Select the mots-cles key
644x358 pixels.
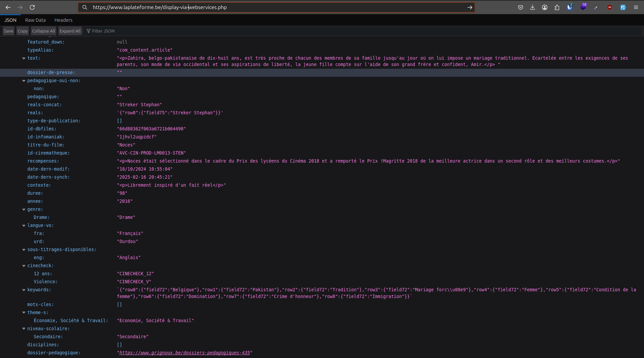pos(40,304)
